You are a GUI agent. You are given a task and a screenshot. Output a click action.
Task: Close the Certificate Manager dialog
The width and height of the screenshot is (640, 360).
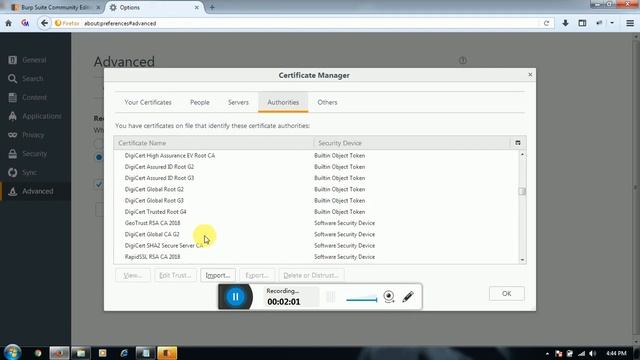point(530,74)
